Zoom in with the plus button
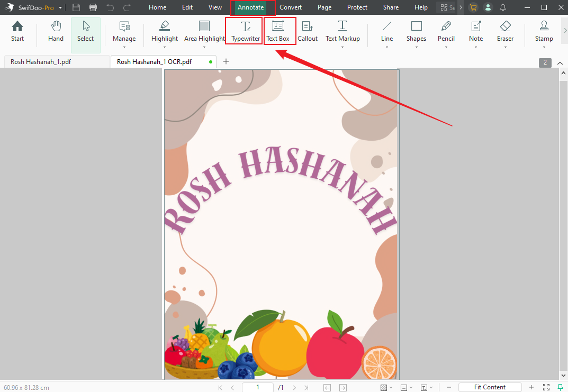The width and height of the screenshot is (568, 392). tap(531, 387)
